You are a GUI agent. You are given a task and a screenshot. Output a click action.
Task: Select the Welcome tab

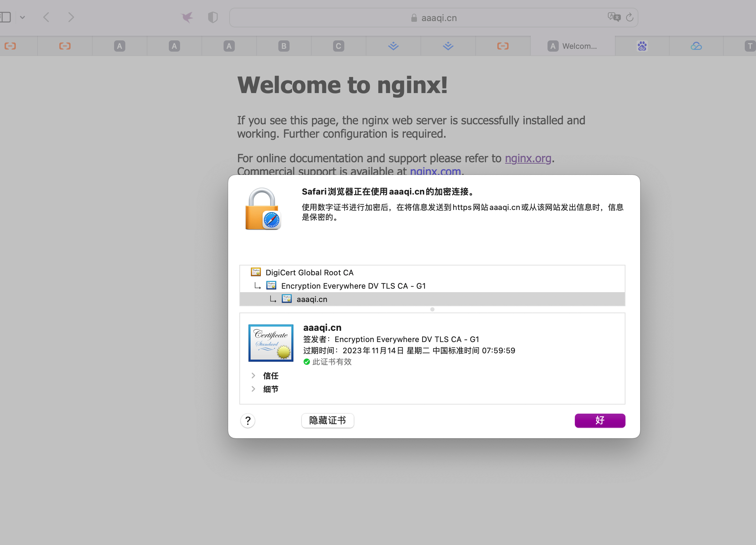572,46
